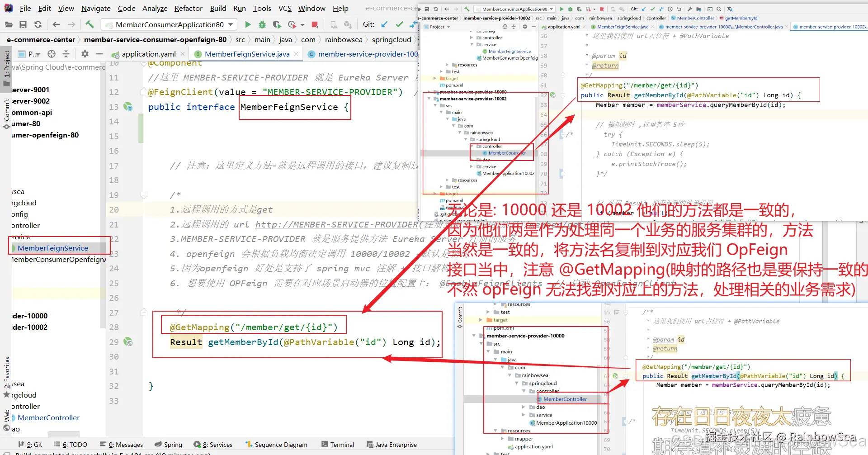The image size is (868, 455).
Task: Click the gutter implementation icon on line 13
Action: pos(128,107)
